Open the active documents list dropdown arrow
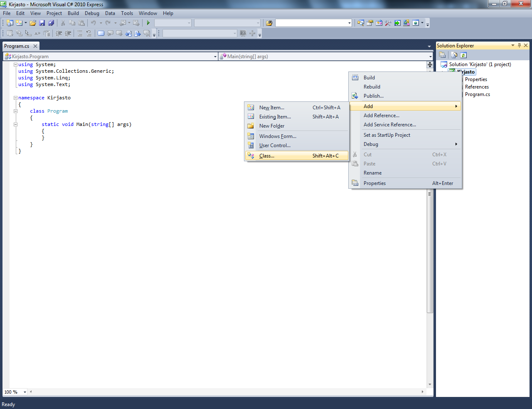Screen dimensions: 532x409 [x=429, y=46]
